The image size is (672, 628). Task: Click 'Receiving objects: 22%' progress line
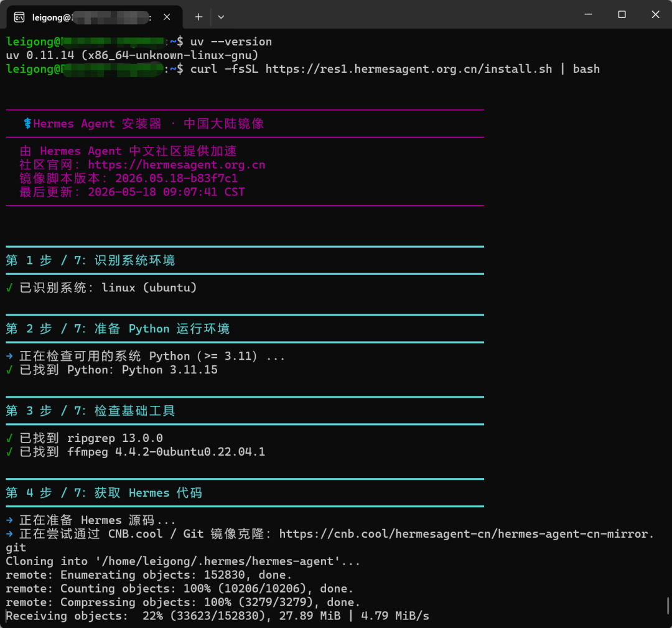(x=217, y=616)
